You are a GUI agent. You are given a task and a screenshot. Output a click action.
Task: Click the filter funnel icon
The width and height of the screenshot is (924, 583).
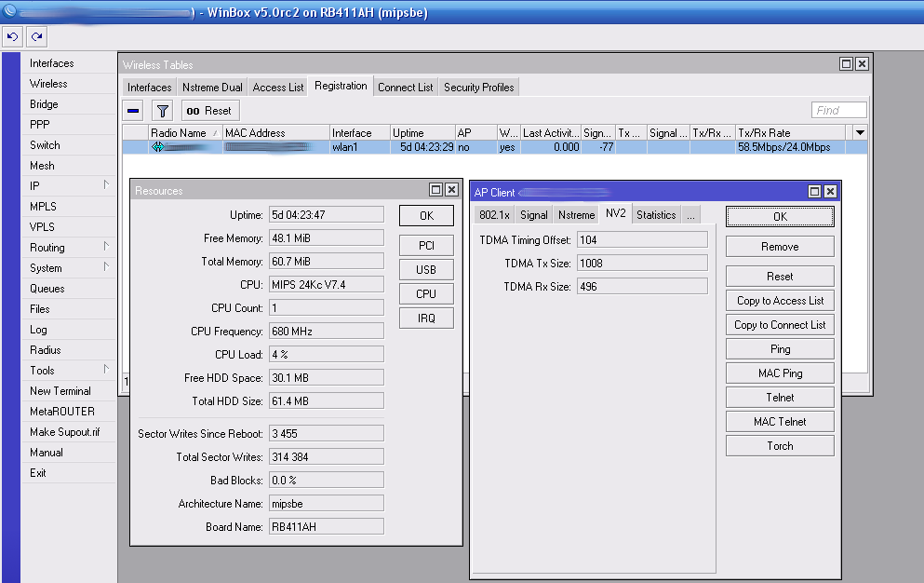(162, 111)
